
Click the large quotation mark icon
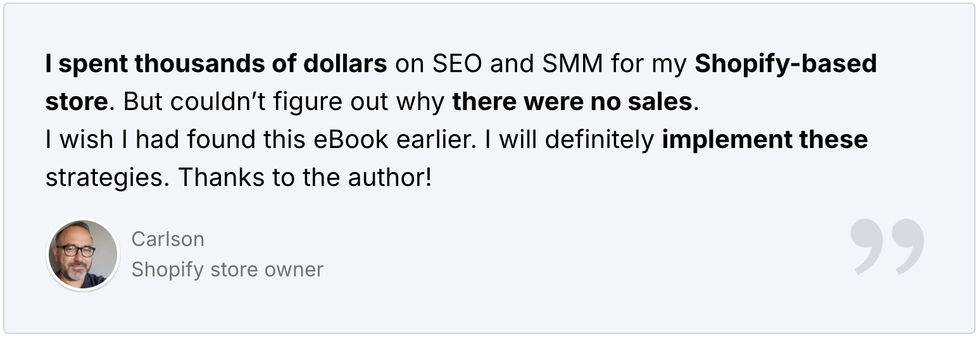click(886, 247)
